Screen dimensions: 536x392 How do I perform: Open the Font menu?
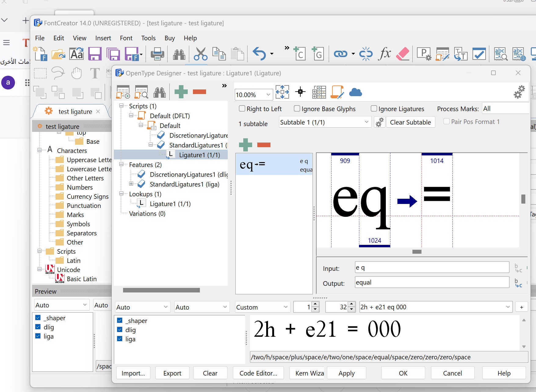point(126,38)
